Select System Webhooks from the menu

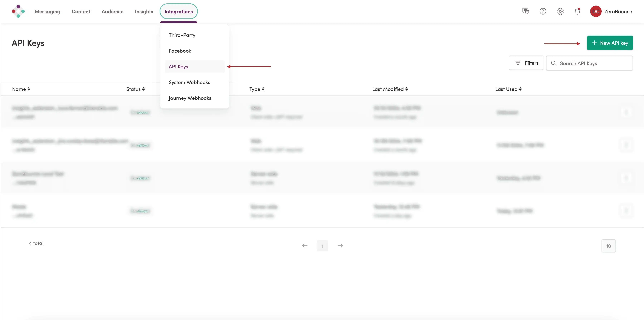point(189,82)
